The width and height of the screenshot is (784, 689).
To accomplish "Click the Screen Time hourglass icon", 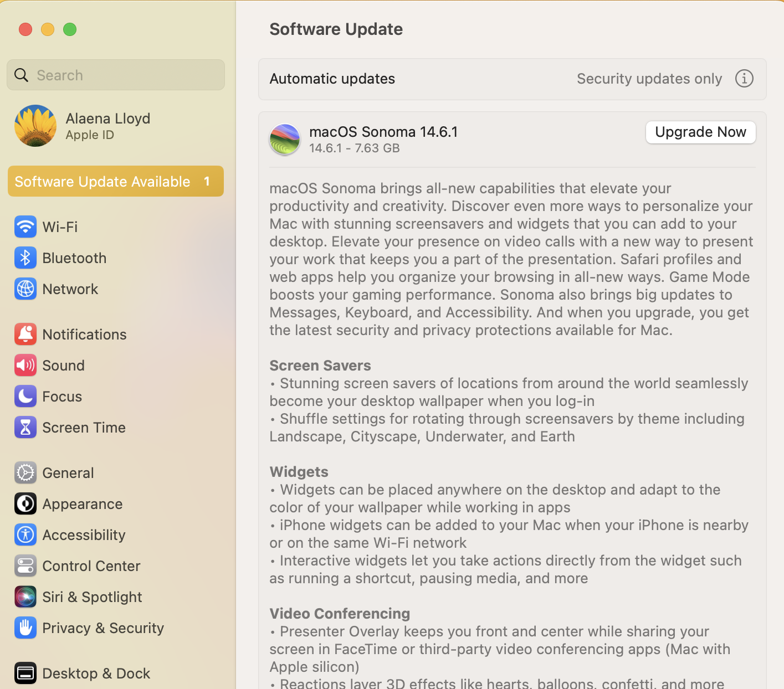I will click(25, 428).
